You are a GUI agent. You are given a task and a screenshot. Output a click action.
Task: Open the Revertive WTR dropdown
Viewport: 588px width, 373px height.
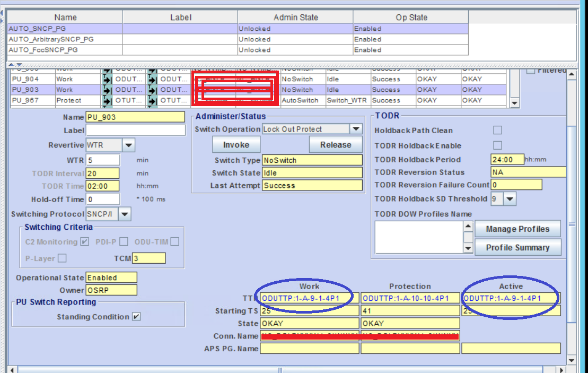point(129,145)
